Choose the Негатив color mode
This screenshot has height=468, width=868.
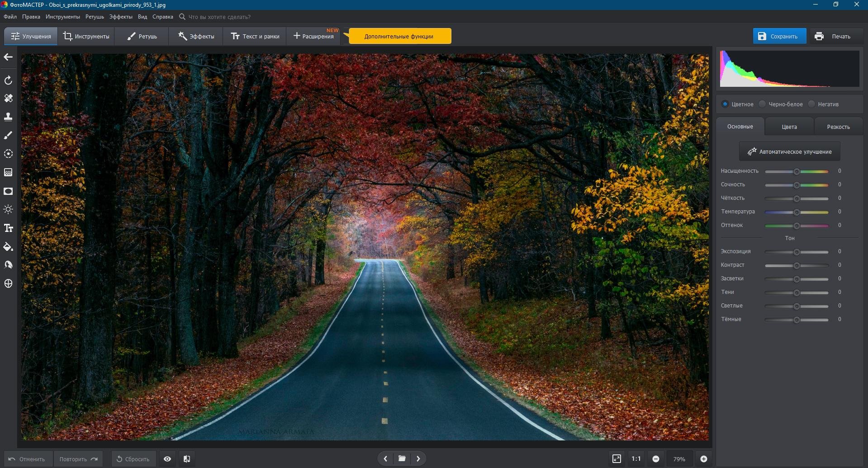click(x=812, y=104)
